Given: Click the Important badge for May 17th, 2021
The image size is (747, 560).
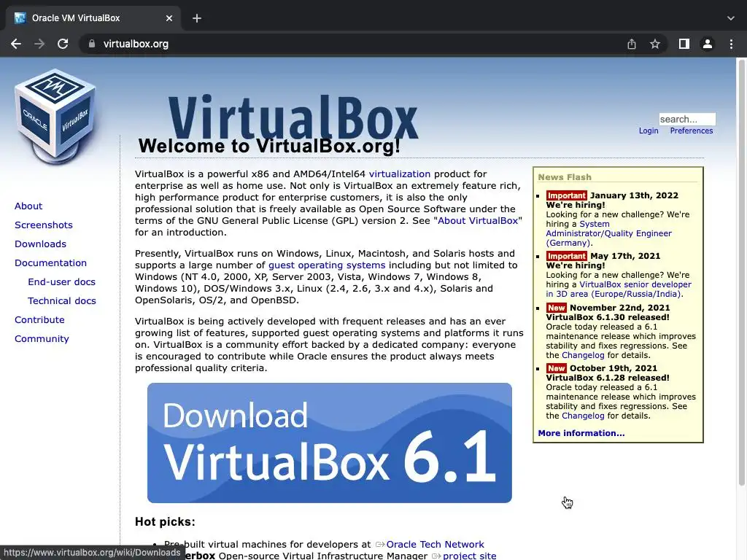Looking at the screenshot, I should click(x=566, y=256).
